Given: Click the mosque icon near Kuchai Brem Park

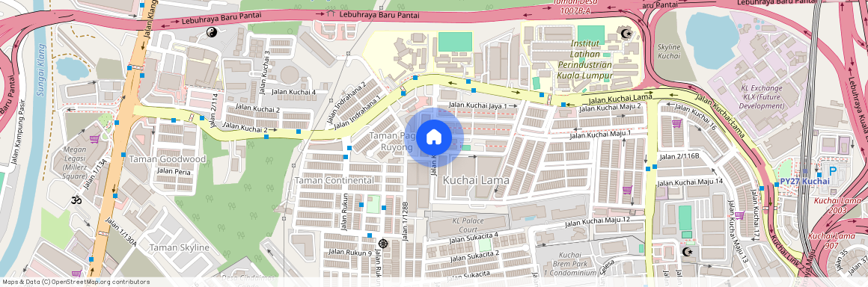Looking at the screenshot, I should (687, 252).
